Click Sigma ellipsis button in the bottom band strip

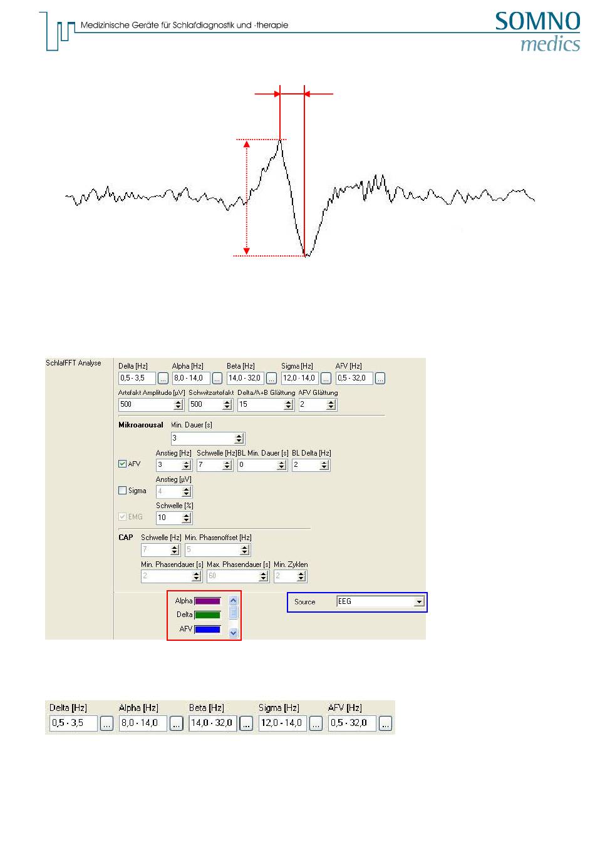pyautogui.click(x=316, y=723)
